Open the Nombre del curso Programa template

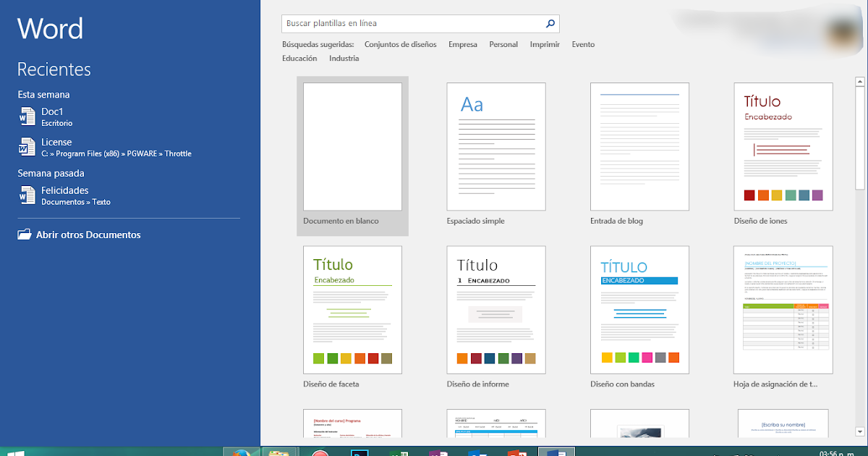(352, 423)
